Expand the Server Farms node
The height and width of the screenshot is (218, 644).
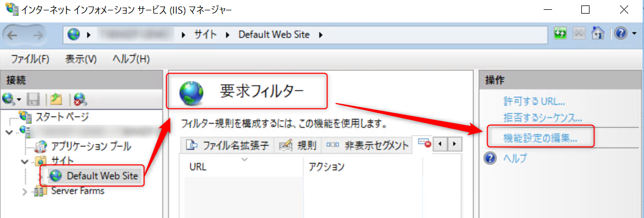click(x=25, y=192)
